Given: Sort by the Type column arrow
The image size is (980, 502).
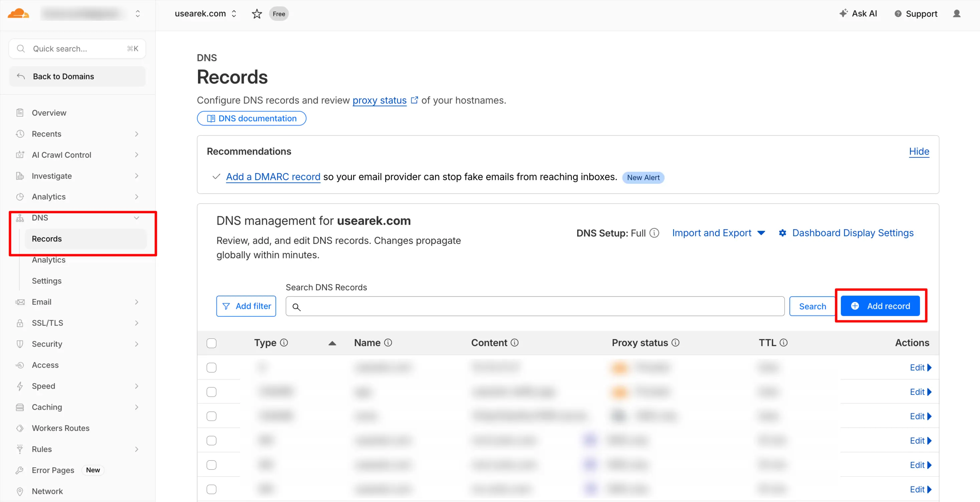Looking at the screenshot, I should click(332, 343).
